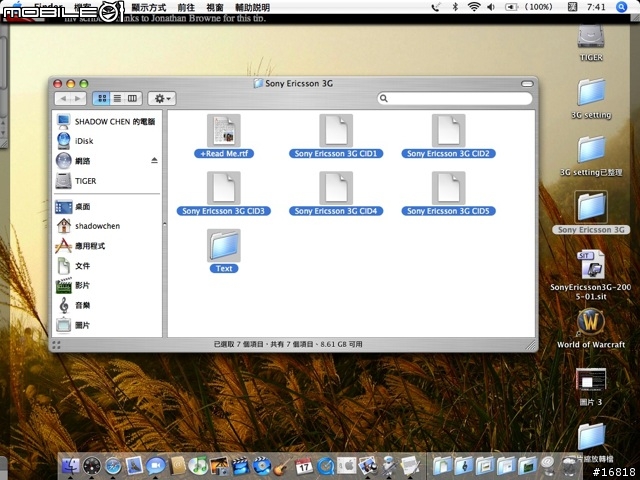Open iDisk in the sidebar
Viewport: 640px width, 480px height.
[75, 141]
